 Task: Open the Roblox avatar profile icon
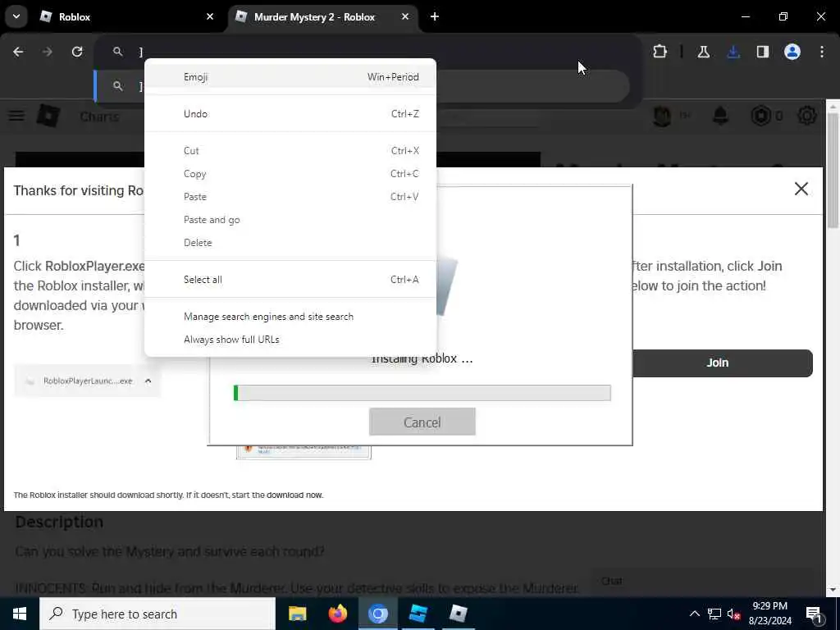coord(662,116)
